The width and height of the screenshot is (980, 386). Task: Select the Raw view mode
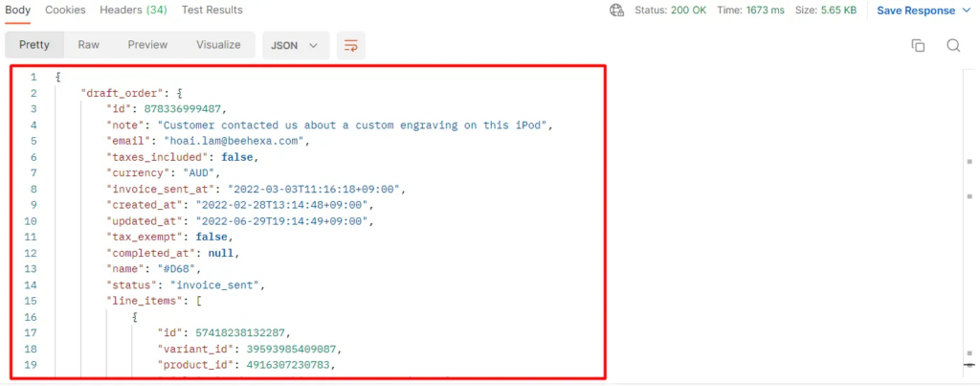(x=89, y=45)
